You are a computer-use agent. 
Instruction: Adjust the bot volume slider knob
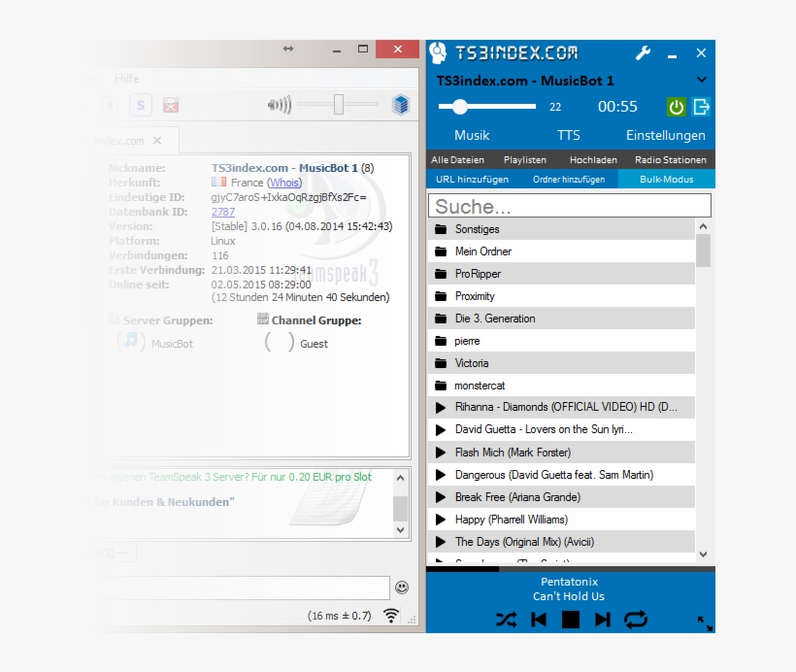pyautogui.click(x=460, y=107)
